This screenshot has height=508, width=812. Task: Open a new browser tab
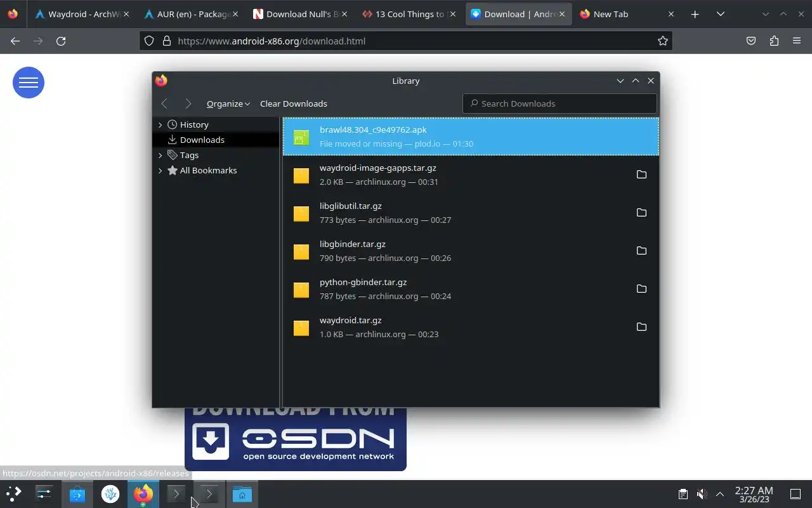tap(695, 14)
